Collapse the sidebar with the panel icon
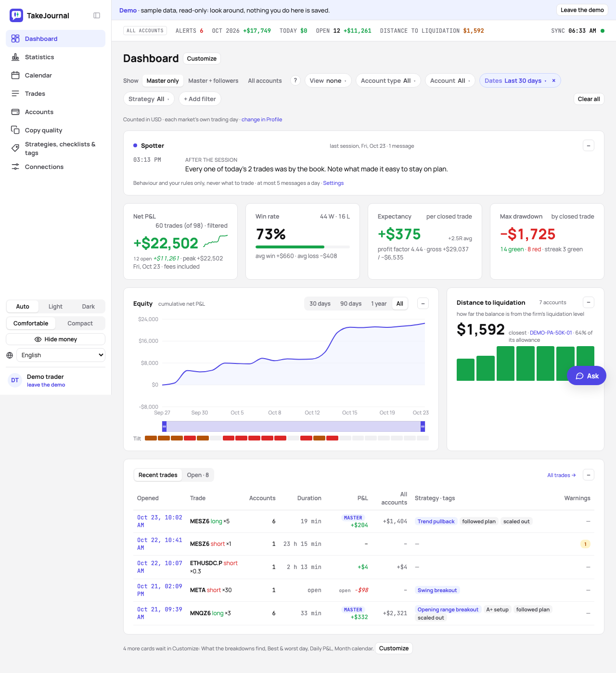Image resolution: width=616 pixels, height=673 pixels. point(97,15)
